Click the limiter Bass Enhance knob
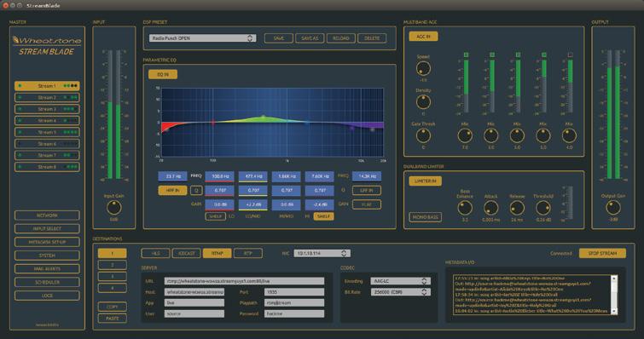This screenshot has height=339, width=644. [465, 208]
